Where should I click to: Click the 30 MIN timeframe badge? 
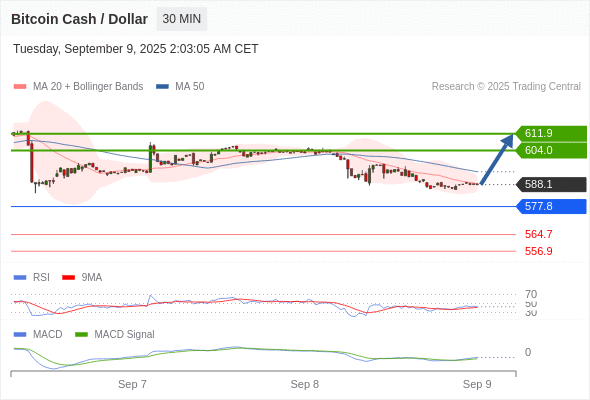pyautogui.click(x=181, y=19)
